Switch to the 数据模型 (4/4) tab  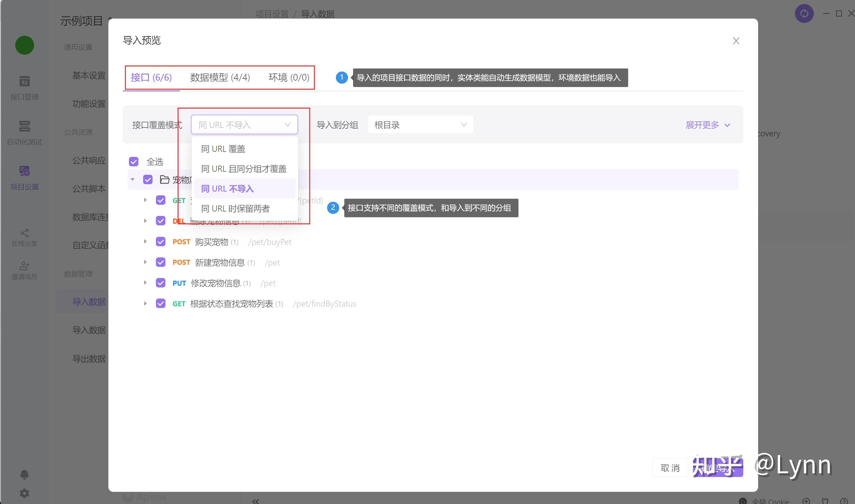click(219, 78)
